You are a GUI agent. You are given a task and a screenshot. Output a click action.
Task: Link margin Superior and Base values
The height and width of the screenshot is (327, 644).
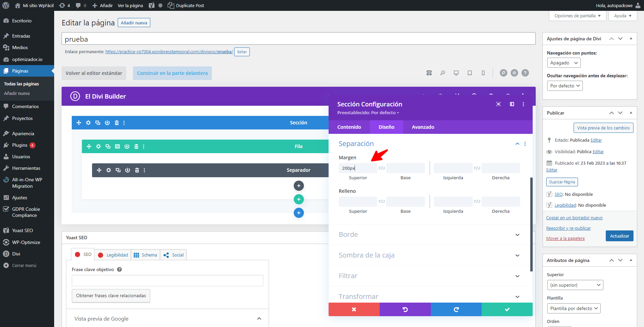pyautogui.click(x=382, y=168)
